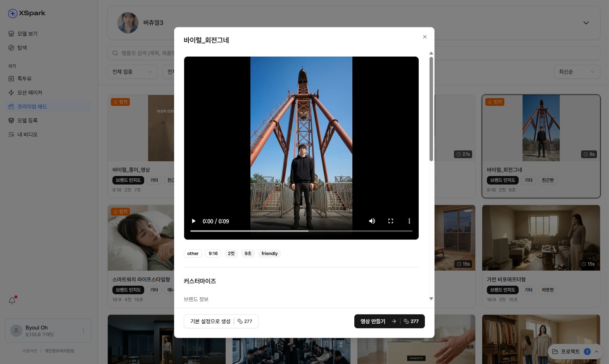Mute the video volume speaker icon

(x=372, y=221)
